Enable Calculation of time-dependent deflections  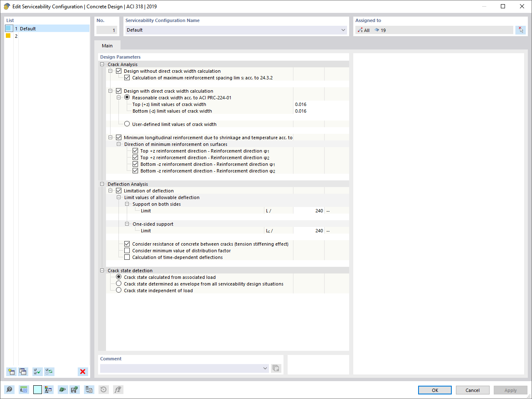point(127,257)
